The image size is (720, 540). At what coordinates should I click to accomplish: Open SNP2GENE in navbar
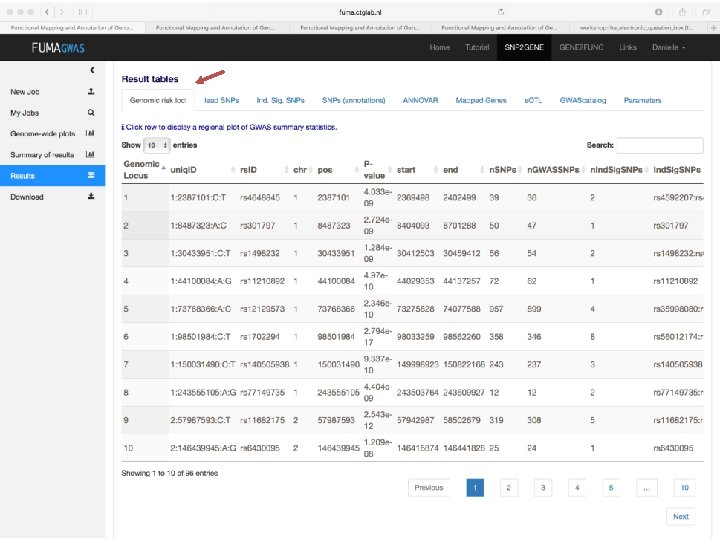pos(524,47)
